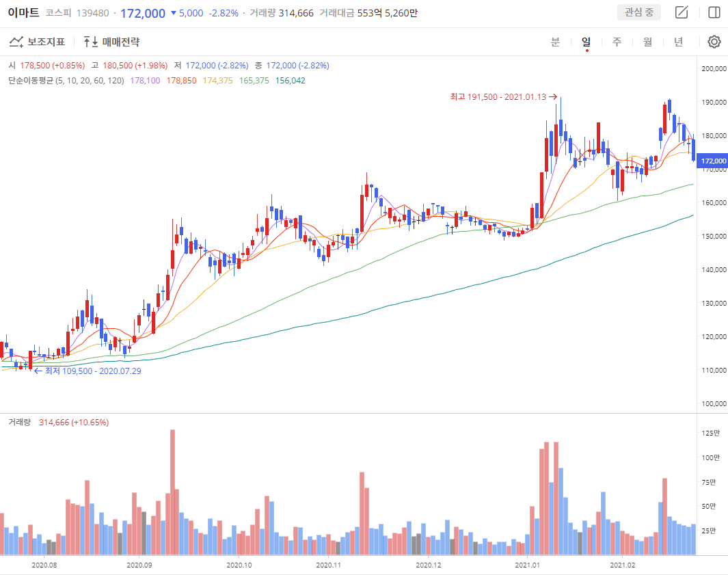Click the 2020.11 date axis label
The height and width of the screenshot is (575, 728).
point(329,565)
